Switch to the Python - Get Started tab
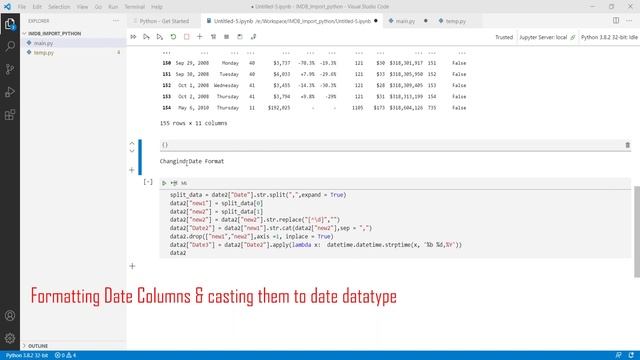Image resolution: width=640 pixels, height=360 pixels. [x=164, y=21]
